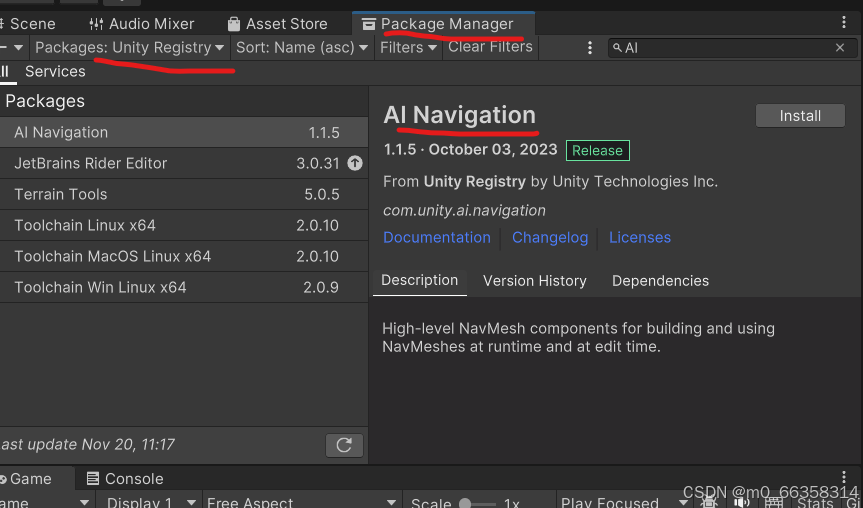Switch to the Dependencies tab

660,281
